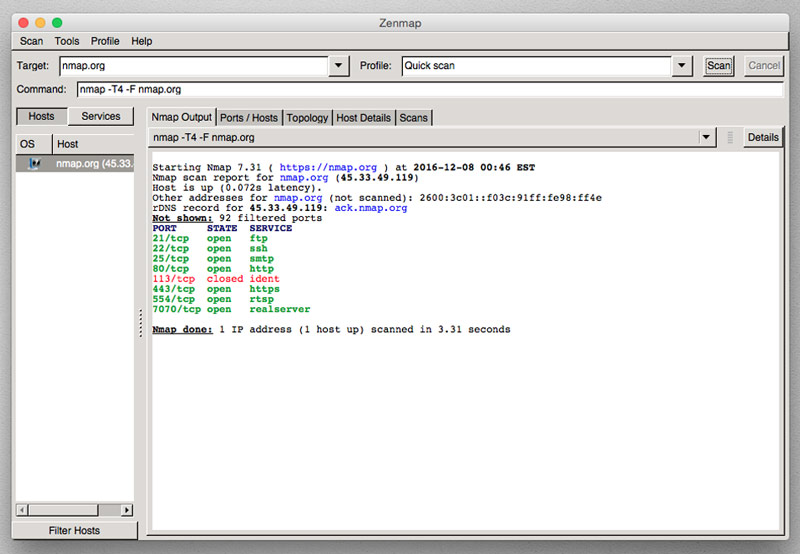Screen dimensions: 800x554
Task: Click the green zoom window button
Action: 57,22
